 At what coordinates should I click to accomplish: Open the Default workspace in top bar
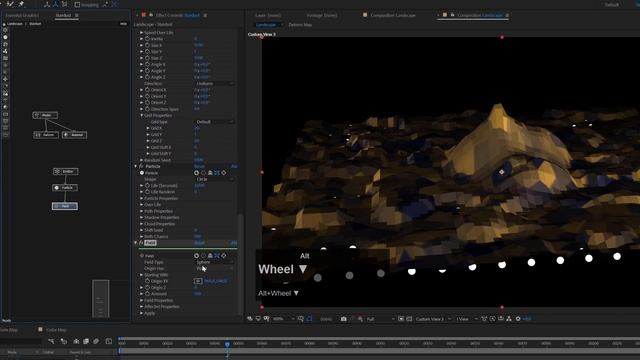click(611, 5)
